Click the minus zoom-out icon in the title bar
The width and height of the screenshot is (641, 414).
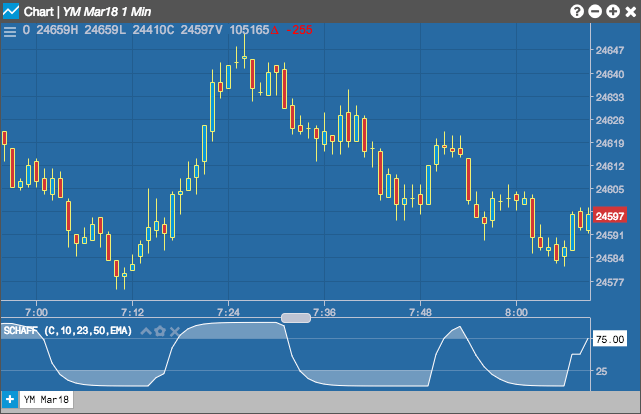[595, 11]
